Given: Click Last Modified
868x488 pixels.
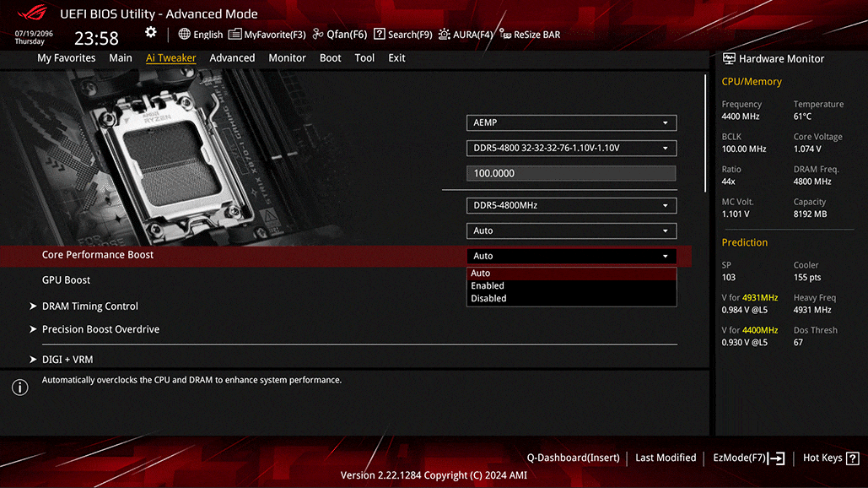Looking at the screenshot, I should pyautogui.click(x=666, y=458).
